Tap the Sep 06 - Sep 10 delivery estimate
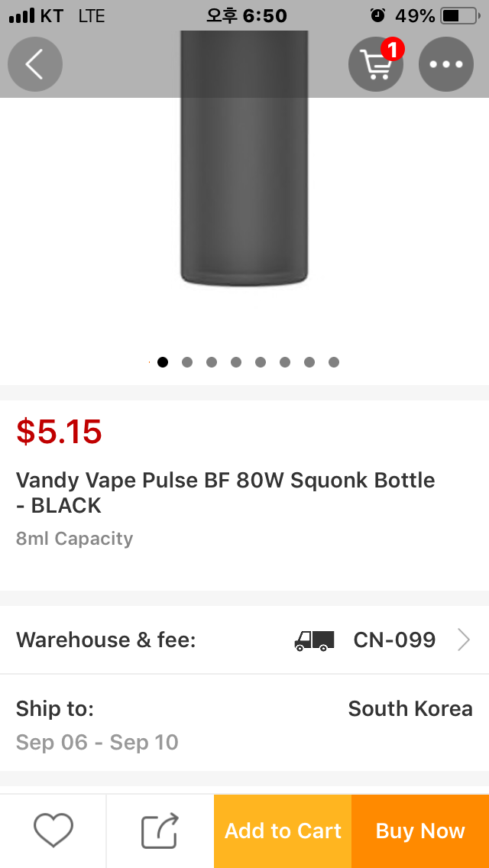Viewport: 489px width, 868px height. coord(97,742)
